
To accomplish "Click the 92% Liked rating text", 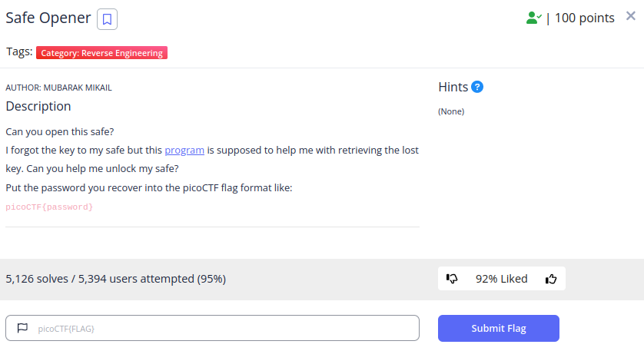I will coord(502,279).
